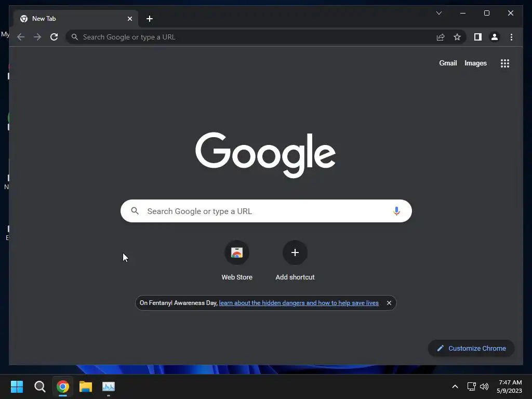The height and width of the screenshot is (399, 532).
Task: Start voice search with microphone icon
Action: click(396, 211)
